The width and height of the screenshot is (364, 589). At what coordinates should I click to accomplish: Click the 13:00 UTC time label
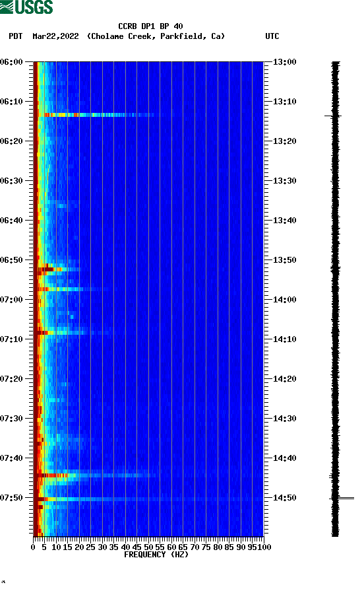[284, 62]
